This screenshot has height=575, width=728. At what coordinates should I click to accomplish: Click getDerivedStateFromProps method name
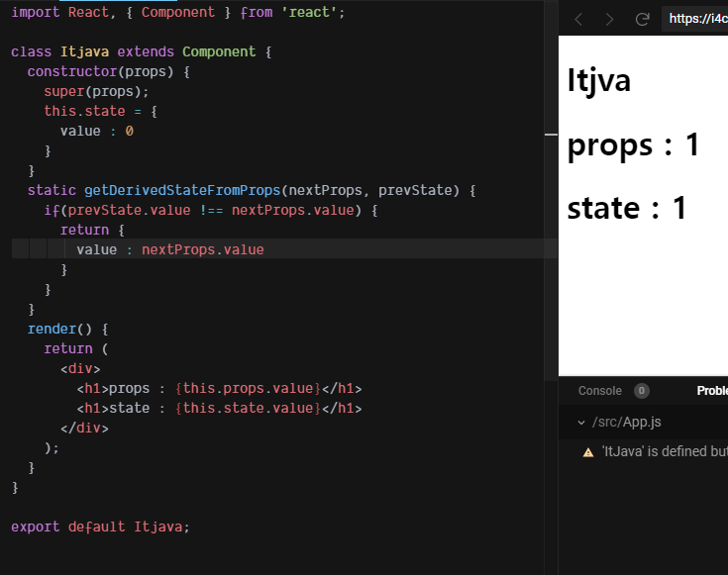point(182,190)
